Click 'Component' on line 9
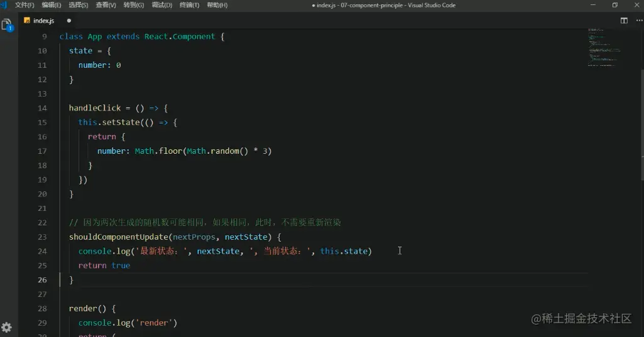 click(194, 36)
